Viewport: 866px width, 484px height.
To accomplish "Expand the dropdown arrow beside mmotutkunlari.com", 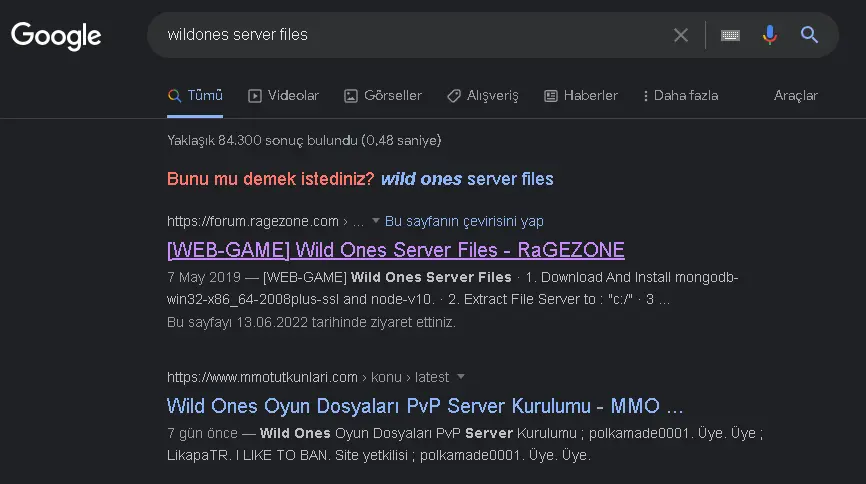I will point(461,377).
